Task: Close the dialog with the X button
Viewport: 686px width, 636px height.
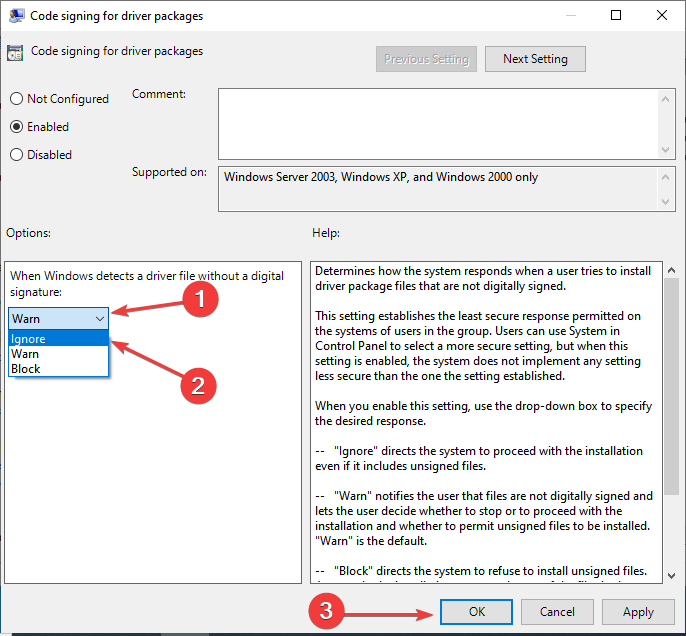Action: (x=661, y=15)
